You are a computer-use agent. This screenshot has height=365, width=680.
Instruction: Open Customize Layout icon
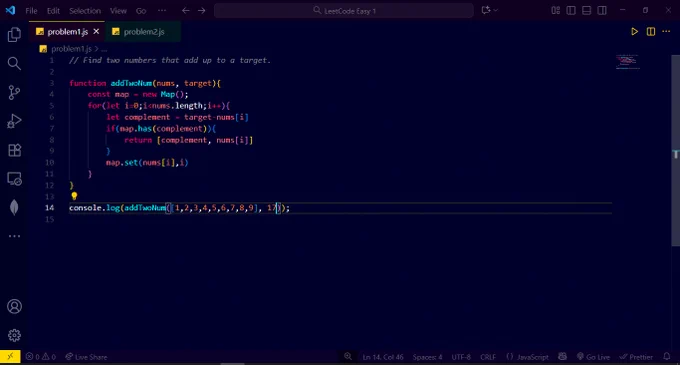coord(556,10)
